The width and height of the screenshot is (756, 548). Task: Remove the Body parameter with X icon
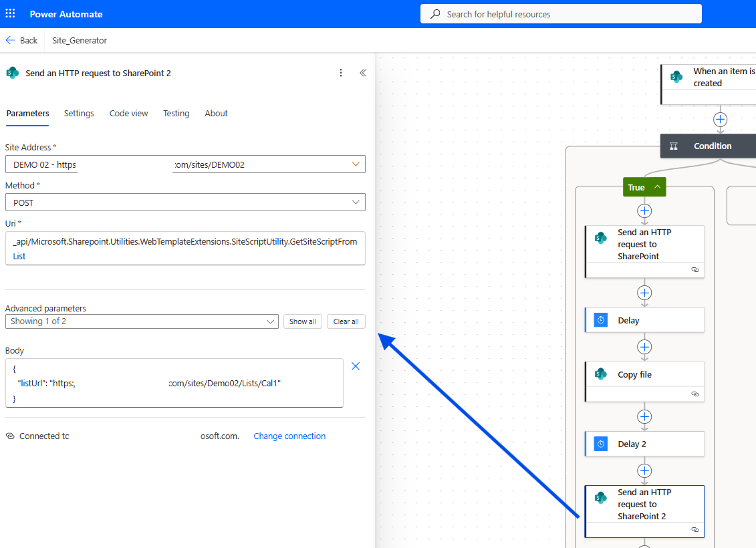[356, 366]
